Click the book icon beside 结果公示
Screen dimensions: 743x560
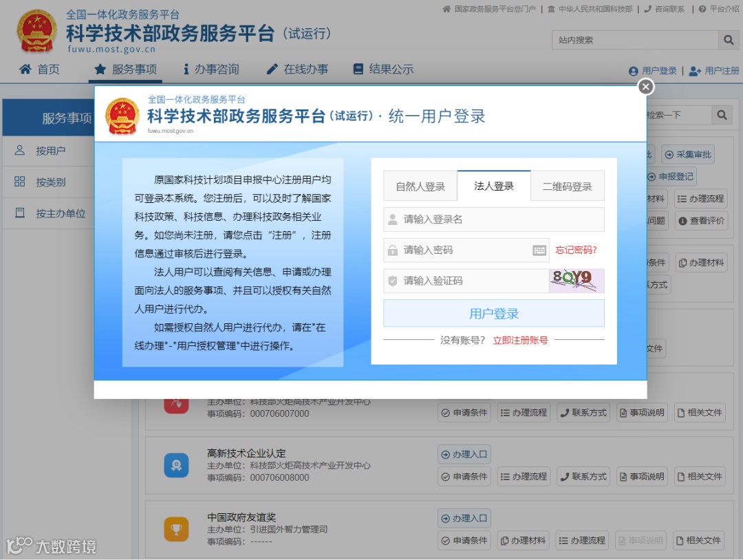point(358,69)
